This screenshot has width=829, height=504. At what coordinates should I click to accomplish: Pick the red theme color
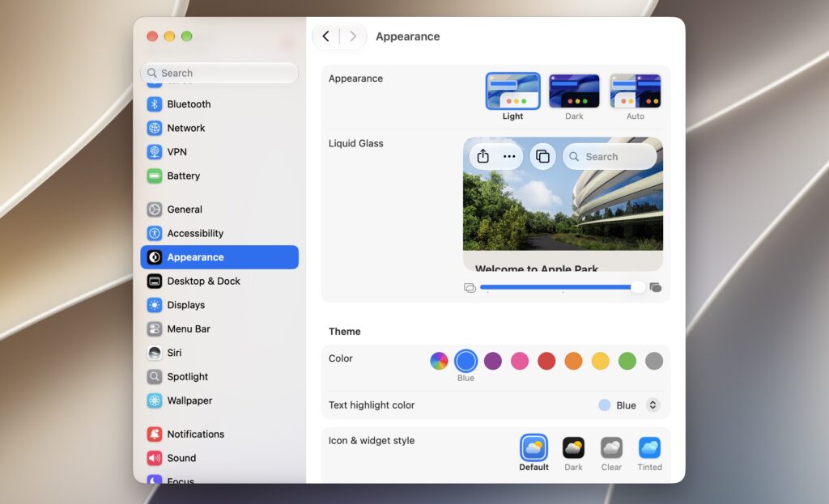pos(546,362)
